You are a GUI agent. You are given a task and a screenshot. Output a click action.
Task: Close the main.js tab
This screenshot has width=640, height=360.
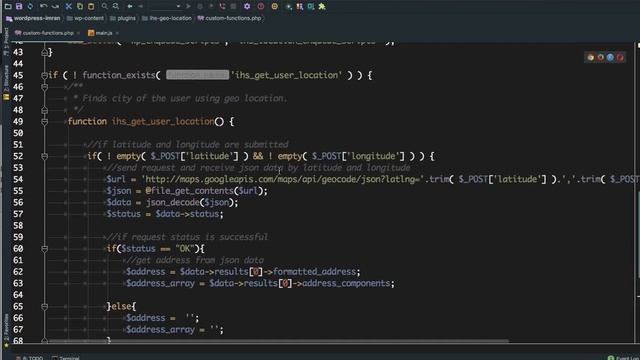click(117, 33)
